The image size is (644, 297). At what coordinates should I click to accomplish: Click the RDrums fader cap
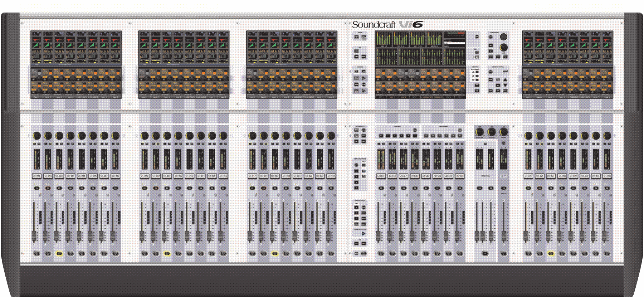pos(435,236)
